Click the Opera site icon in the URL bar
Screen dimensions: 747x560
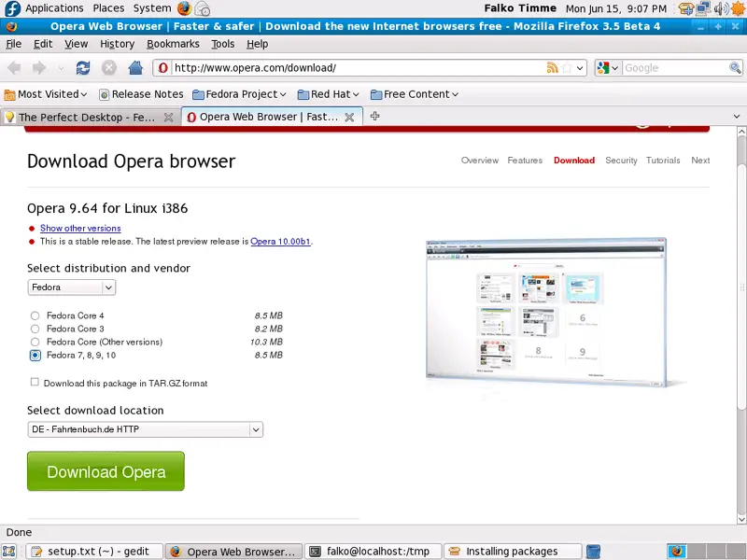pyautogui.click(x=162, y=67)
